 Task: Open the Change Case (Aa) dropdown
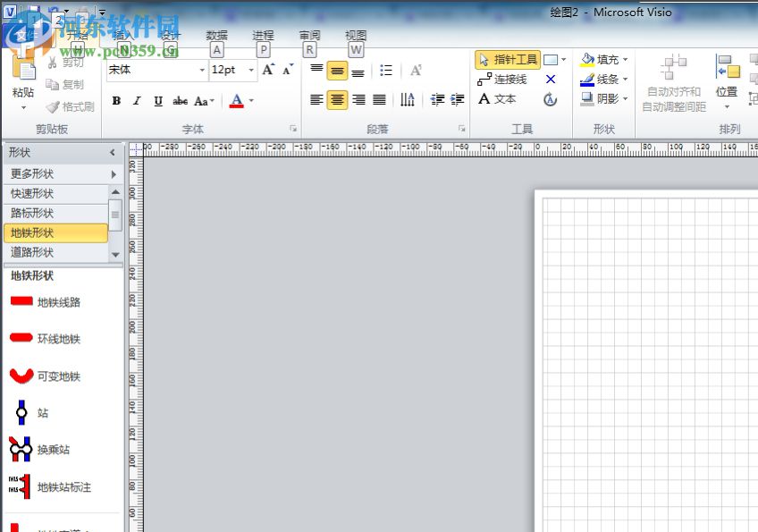coord(204,101)
